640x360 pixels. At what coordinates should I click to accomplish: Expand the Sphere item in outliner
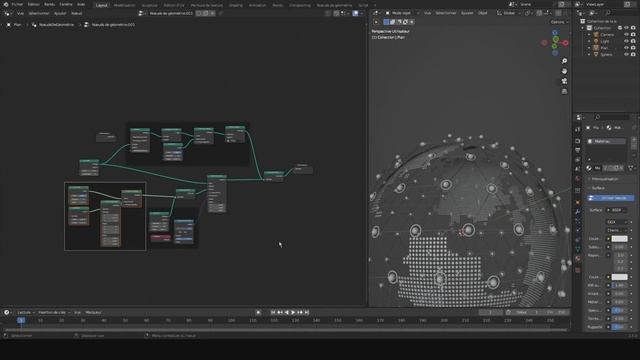click(x=589, y=54)
